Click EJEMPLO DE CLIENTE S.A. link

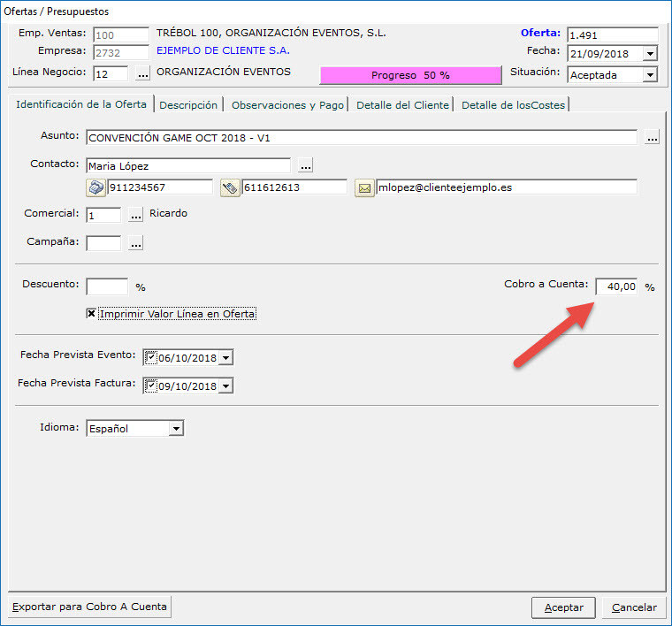(x=224, y=50)
